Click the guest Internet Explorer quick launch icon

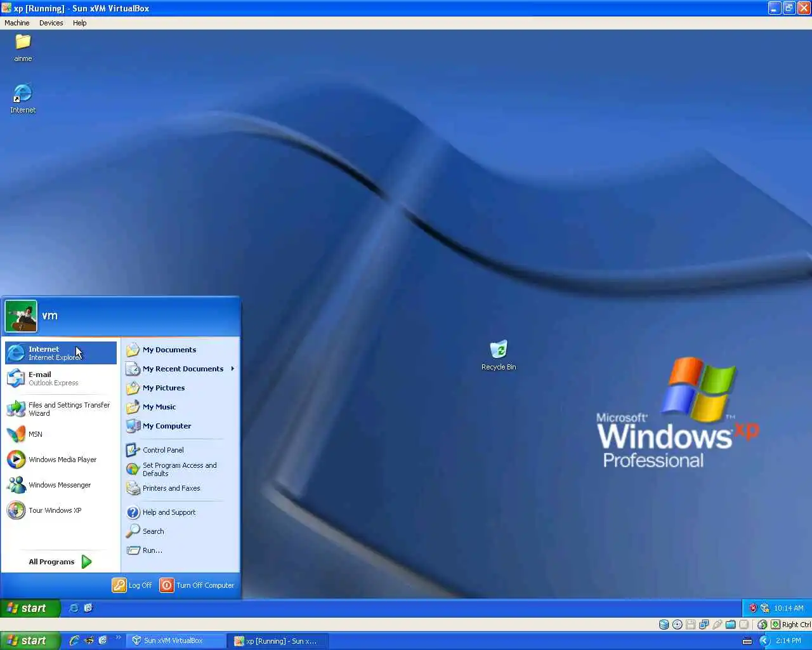(74, 608)
